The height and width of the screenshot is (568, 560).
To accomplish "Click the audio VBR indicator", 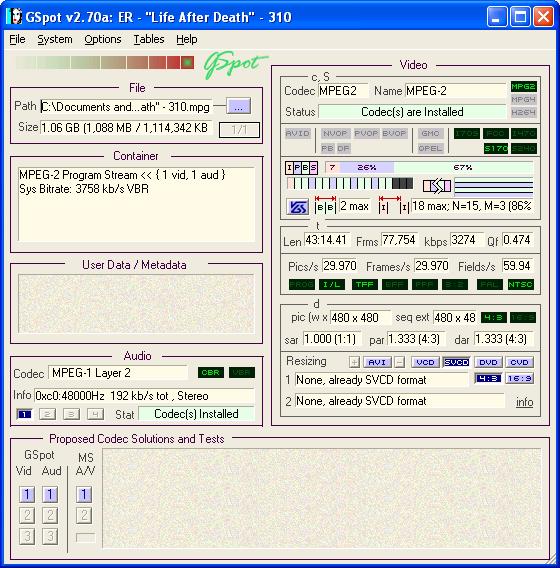I will tap(242, 372).
